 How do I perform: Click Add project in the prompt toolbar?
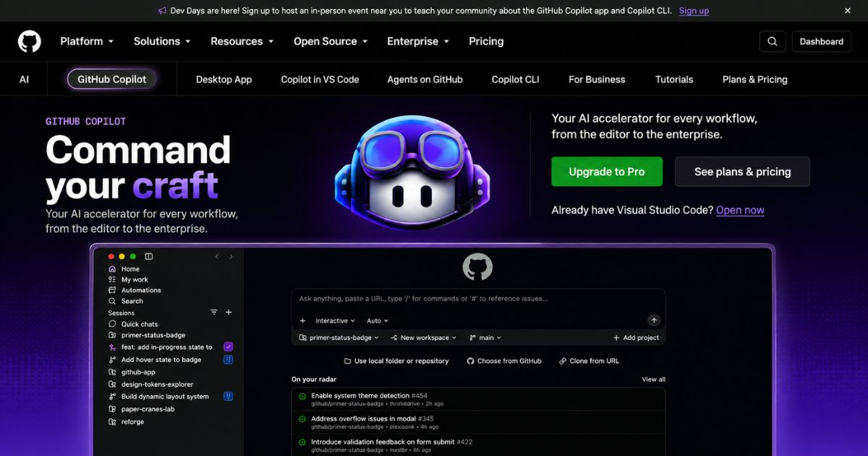636,337
